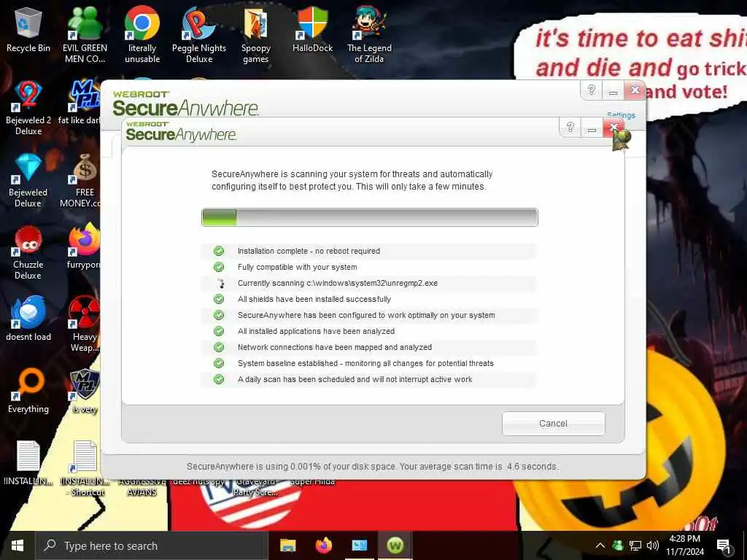Click 'All installed applications have been analyzed'
The image size is (747, 560).
coord(368,331)
